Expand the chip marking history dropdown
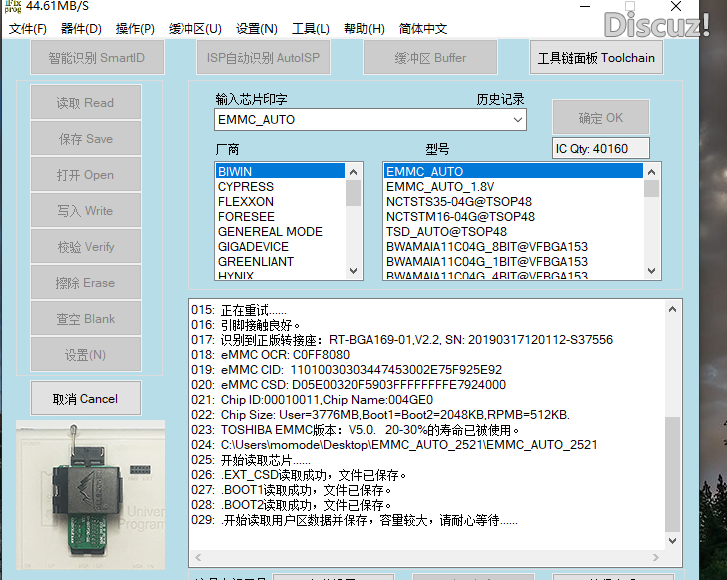The image size is (727, 580). click(x=517, y=120)
